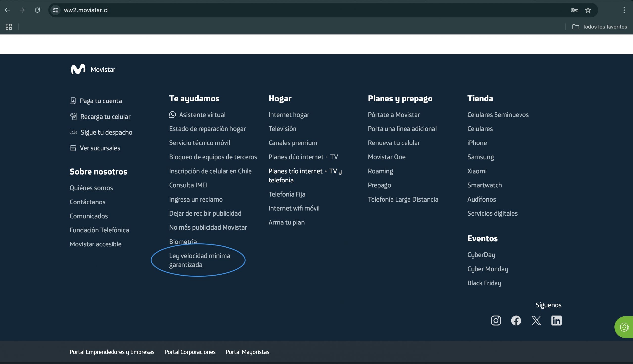The height and width of the screenshot is (364, 633).
Task: Open Recarga tu celular link
Action: [x=105, y=117]
